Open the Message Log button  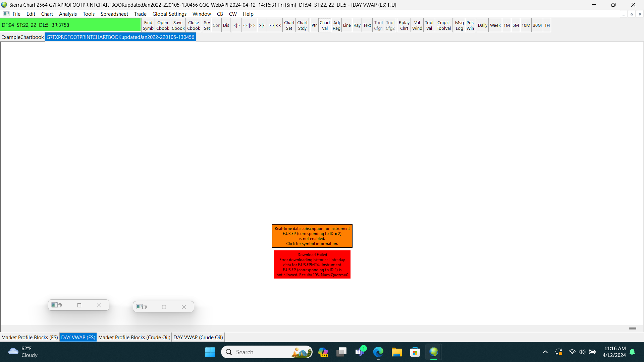(x=459, y=25)
